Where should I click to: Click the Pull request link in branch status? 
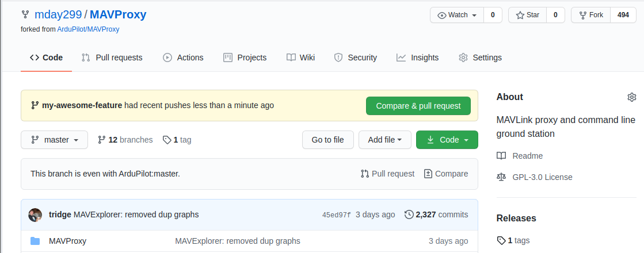pyautogui.click(x=388, y=174)
